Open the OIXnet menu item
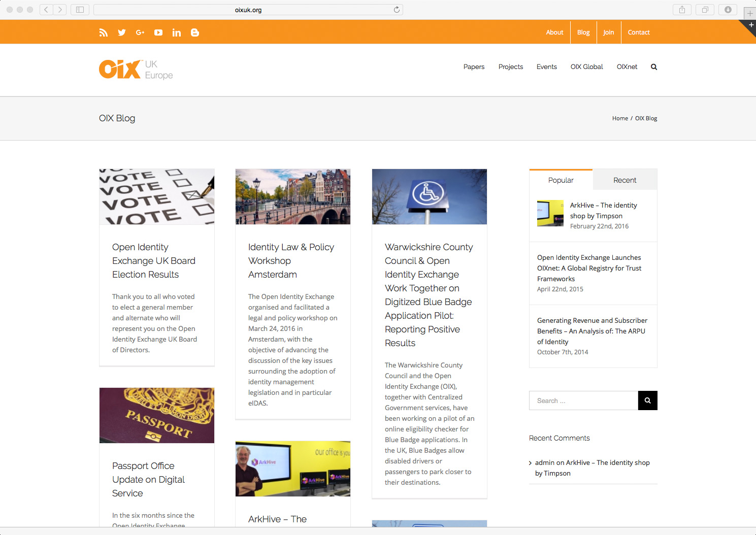 pos(627,67)
